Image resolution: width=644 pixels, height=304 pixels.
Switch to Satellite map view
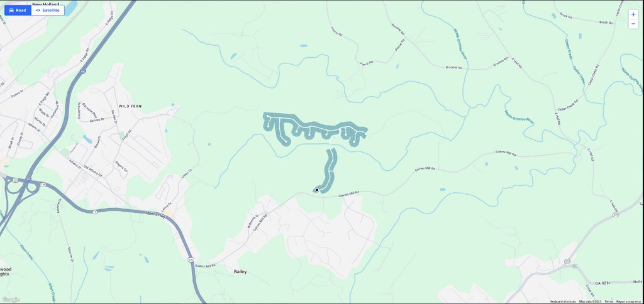pos(48,10)
